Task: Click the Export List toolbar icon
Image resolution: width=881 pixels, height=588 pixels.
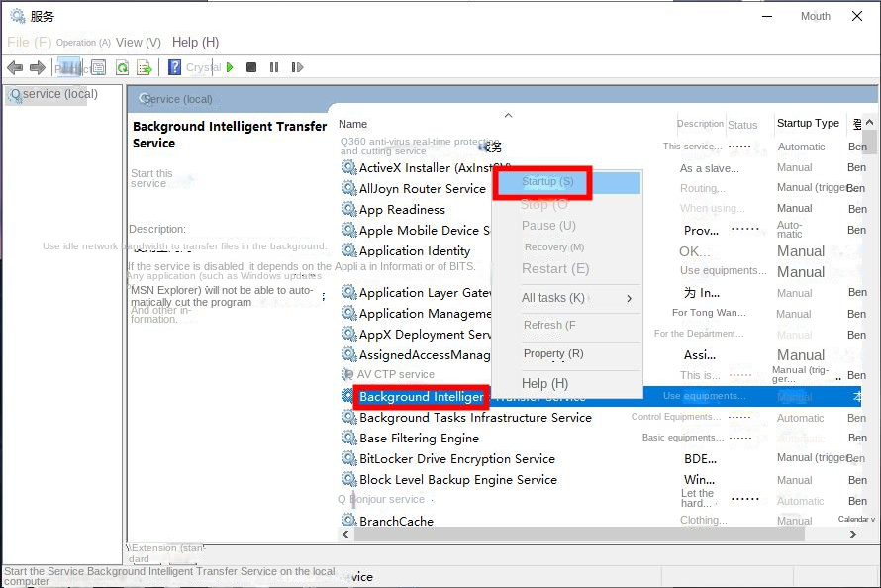Action: click(145, 67)
